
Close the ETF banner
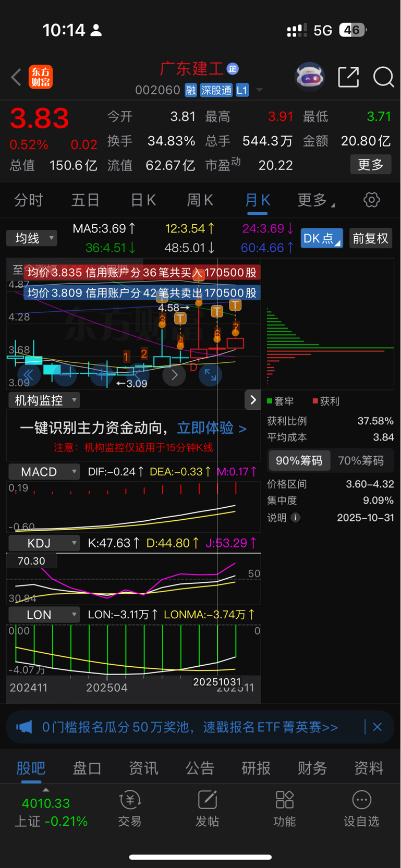tap(378, 727)
